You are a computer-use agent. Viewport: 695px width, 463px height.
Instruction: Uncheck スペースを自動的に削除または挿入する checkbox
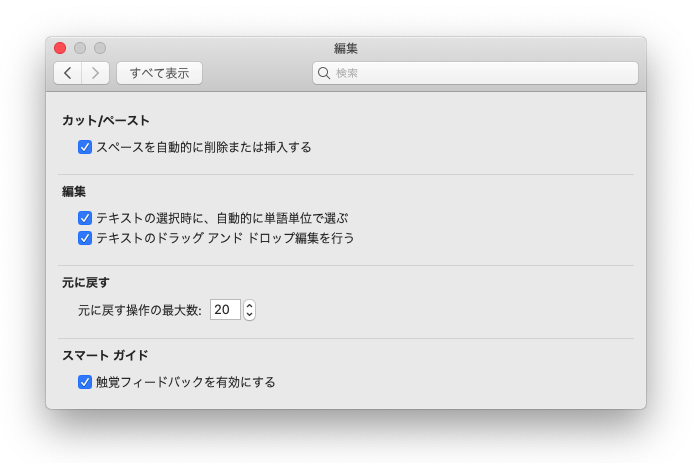85,147
